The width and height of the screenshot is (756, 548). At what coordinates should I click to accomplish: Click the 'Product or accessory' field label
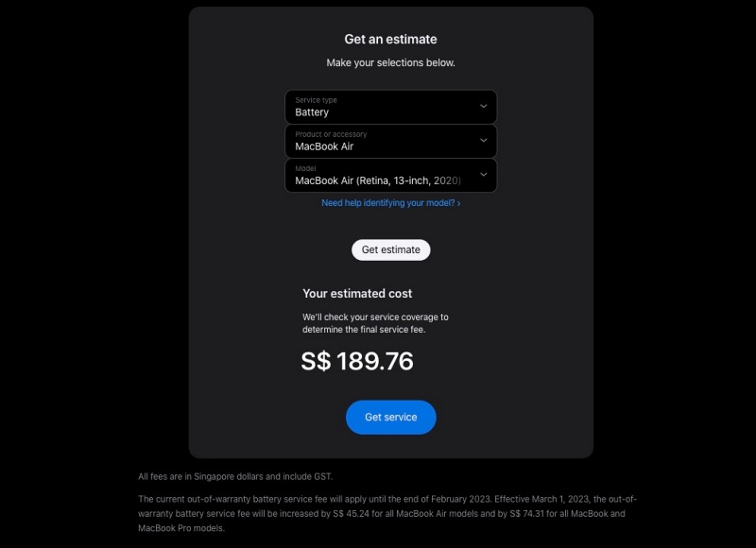(331, 134)
